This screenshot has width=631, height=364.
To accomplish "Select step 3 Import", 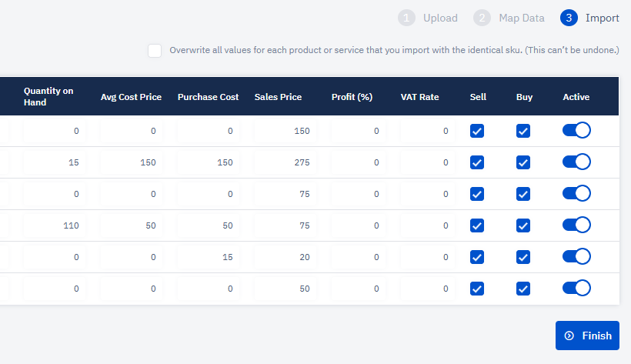I will 589,18.
